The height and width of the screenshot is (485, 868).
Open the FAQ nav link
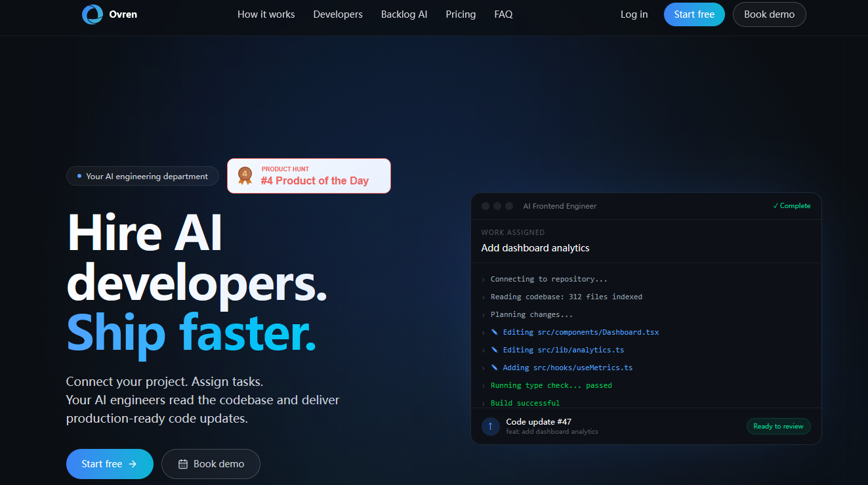coord(503,14)
